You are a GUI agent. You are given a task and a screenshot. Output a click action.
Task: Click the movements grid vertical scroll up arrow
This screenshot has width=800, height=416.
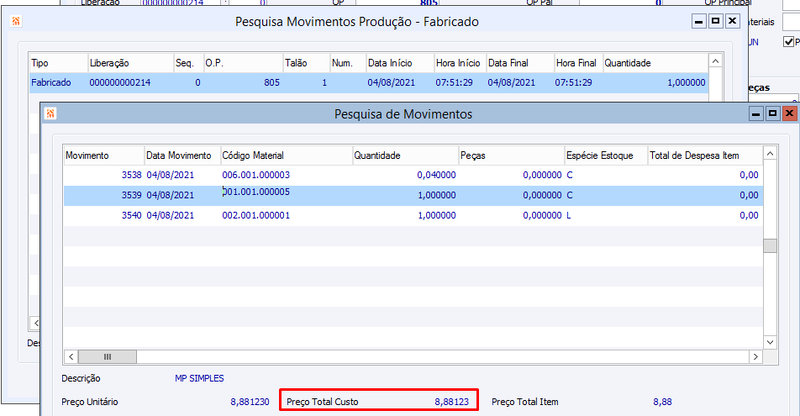click(770, 154)
